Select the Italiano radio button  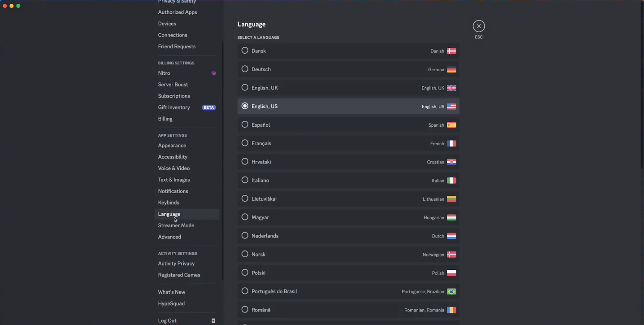click(x=245, y=180)
